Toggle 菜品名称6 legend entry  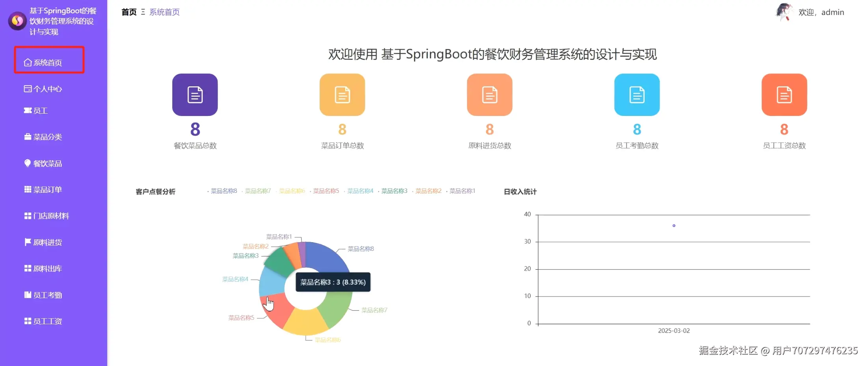tap(290, 191)
